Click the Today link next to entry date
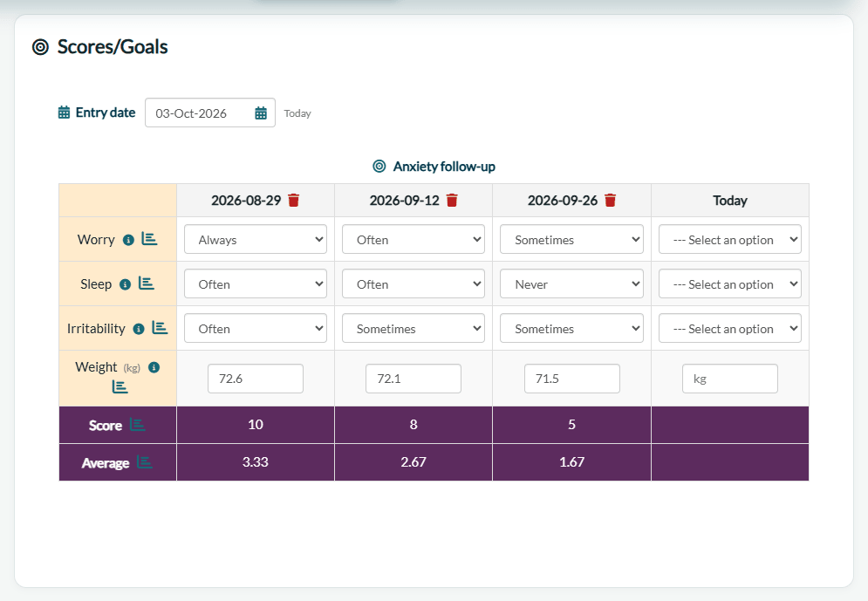This screenshot has height=601, width=868. point(297,113)
